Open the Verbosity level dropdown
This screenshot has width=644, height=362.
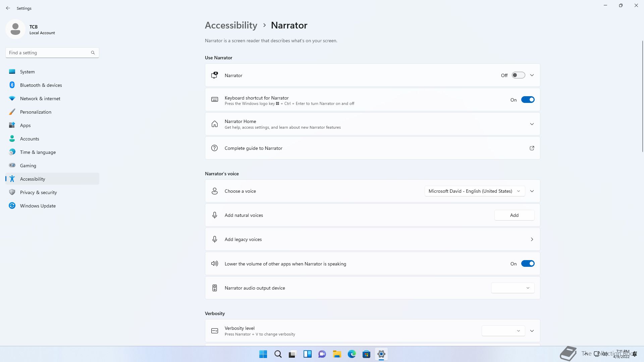[x=503, y=331]
